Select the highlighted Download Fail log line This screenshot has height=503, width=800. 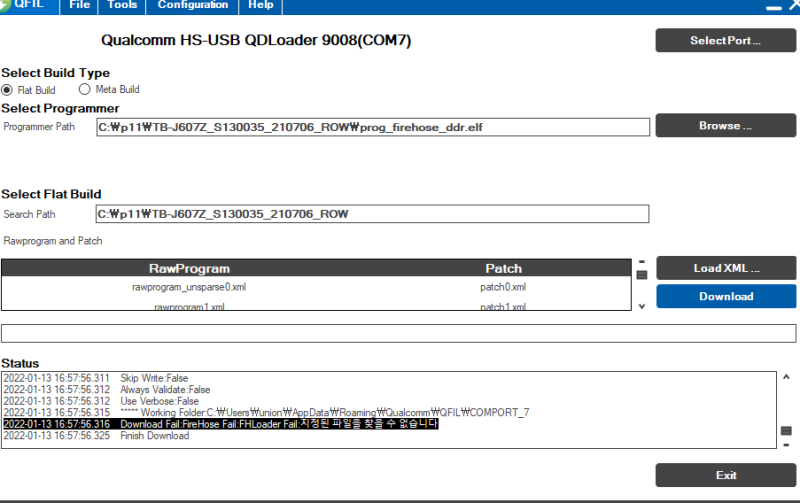220,424
